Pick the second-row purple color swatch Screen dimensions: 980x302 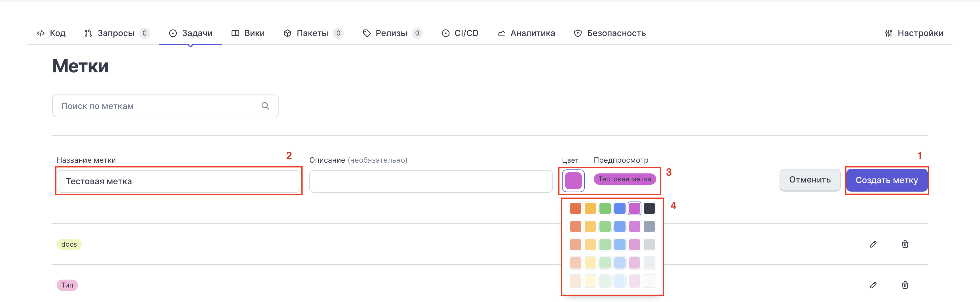(x=635, y=227)
